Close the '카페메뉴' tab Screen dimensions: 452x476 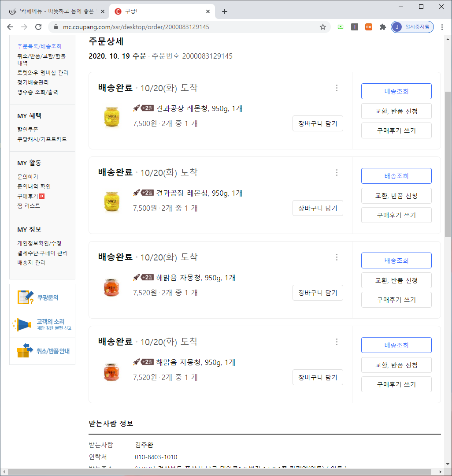point(103,11)
